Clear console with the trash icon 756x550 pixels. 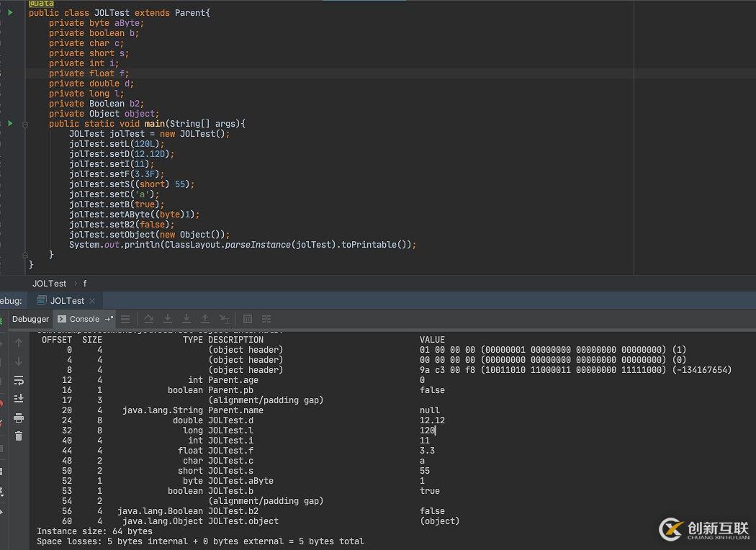[19, 436]
